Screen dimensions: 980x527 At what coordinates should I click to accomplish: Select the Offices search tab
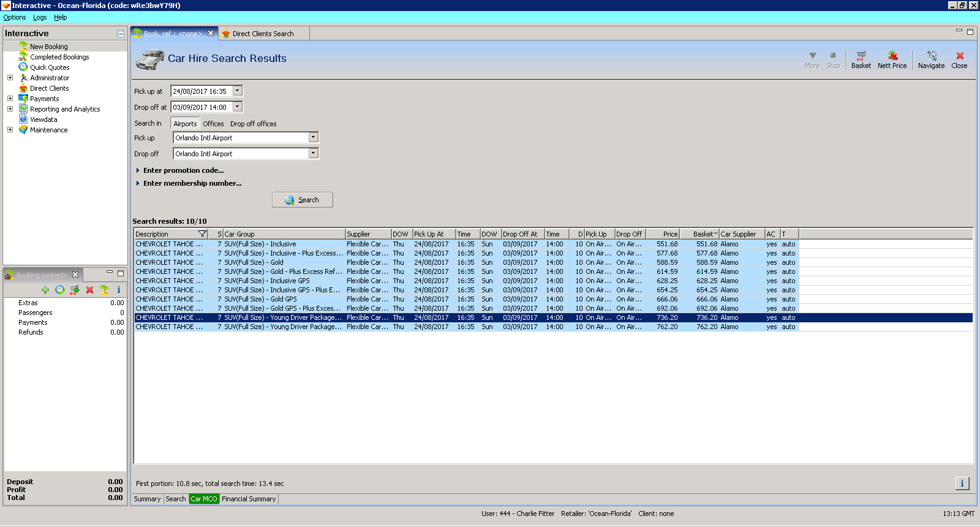213,124
